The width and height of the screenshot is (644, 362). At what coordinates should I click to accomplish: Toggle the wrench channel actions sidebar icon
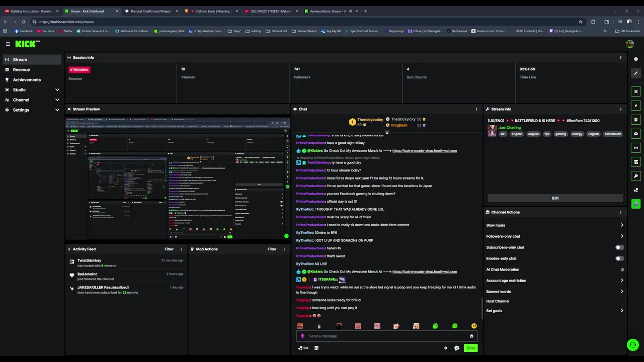tap(636, 176)
